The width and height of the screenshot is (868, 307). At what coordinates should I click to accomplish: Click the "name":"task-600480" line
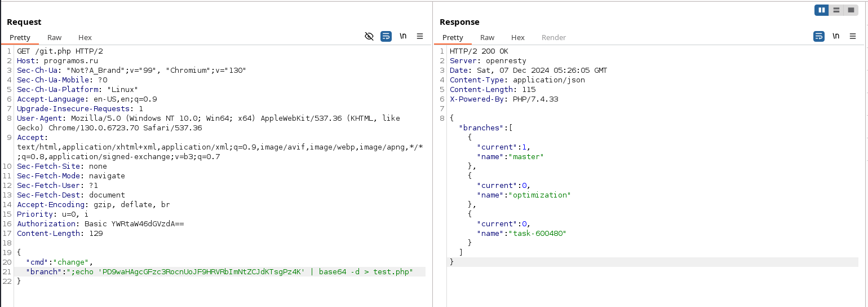point(522,233)
